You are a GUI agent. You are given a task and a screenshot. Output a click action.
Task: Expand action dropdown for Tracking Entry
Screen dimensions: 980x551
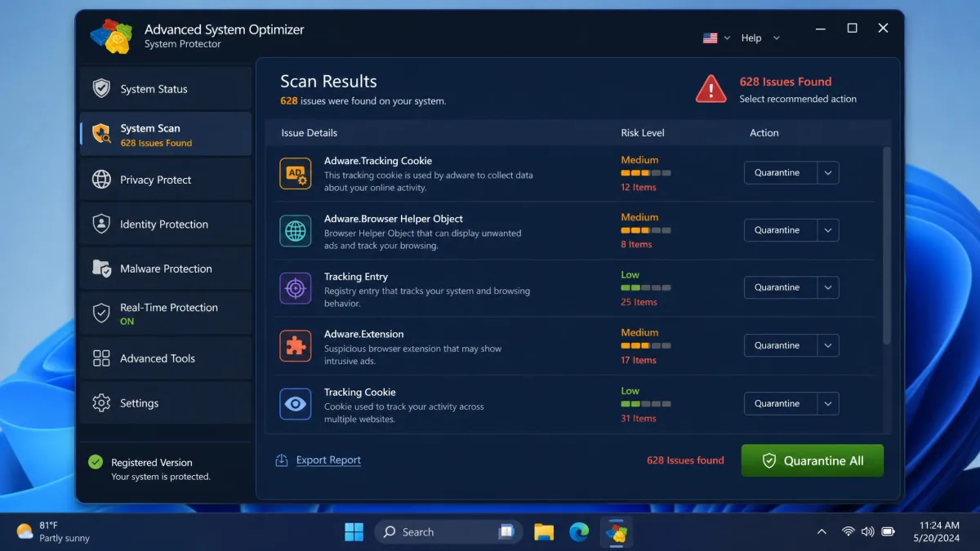(828, 287)
